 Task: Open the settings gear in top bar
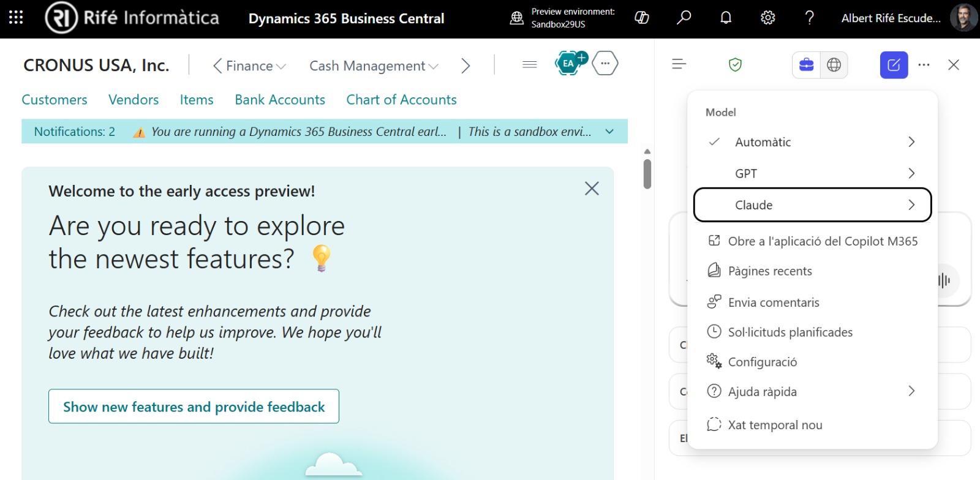coord(767,18)
